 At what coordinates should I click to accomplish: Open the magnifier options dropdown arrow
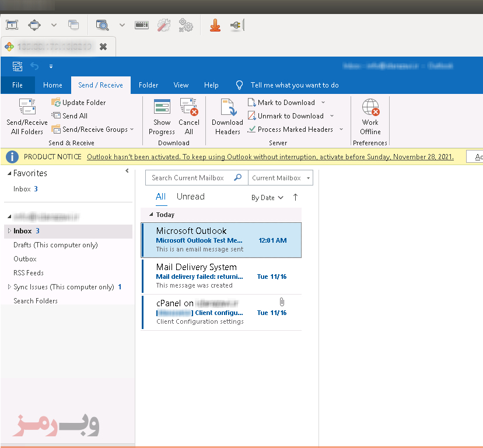[123, 25]
